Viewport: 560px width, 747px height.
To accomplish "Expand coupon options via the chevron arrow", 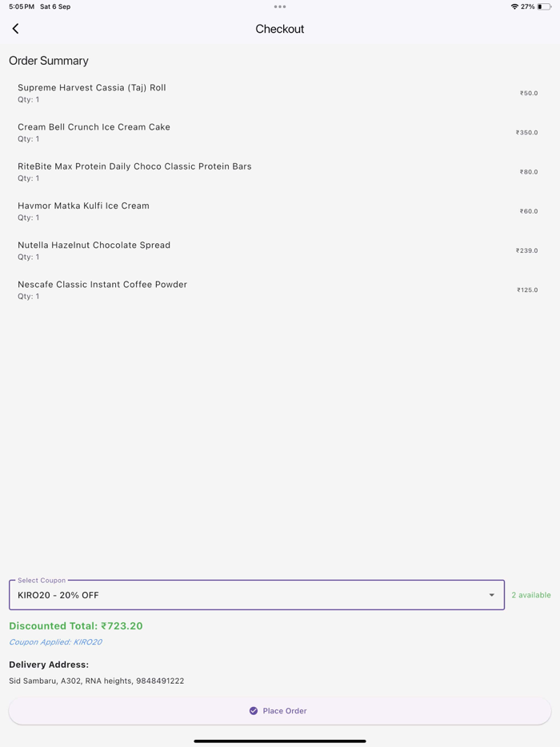I will pyautogui.click(x=491, y=595).
